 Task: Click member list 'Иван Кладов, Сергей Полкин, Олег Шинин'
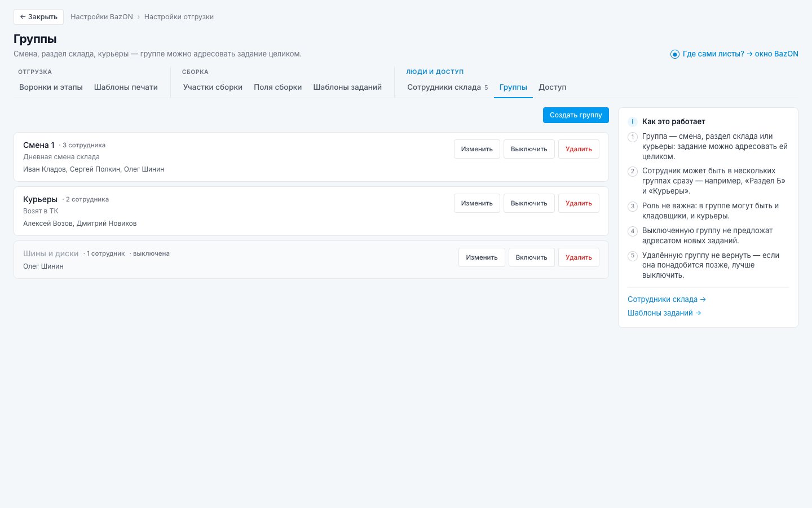point(94,169)
